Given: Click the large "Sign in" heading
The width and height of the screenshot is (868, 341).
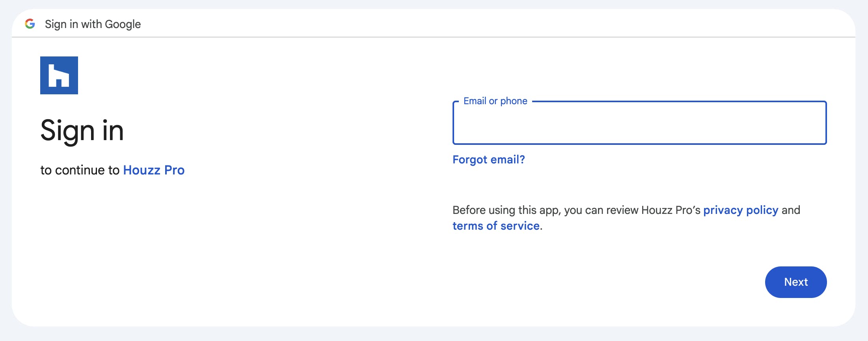Looking at the screenshot, I should coord(82,131).
